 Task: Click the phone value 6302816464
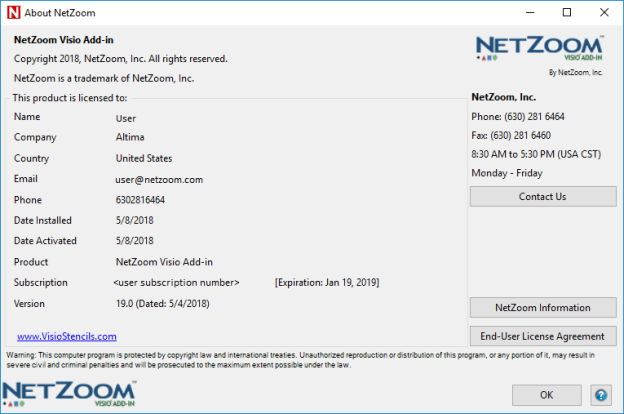tap(140, 200)
